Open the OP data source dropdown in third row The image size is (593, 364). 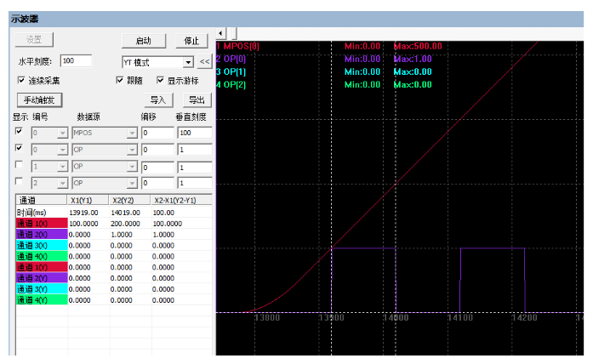(132, 167)
